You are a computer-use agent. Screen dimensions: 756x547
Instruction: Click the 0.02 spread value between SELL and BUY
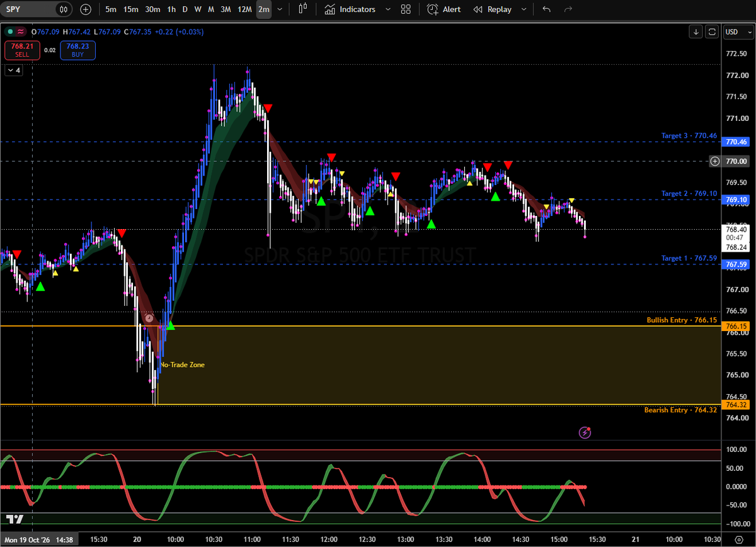pos(50,50)
